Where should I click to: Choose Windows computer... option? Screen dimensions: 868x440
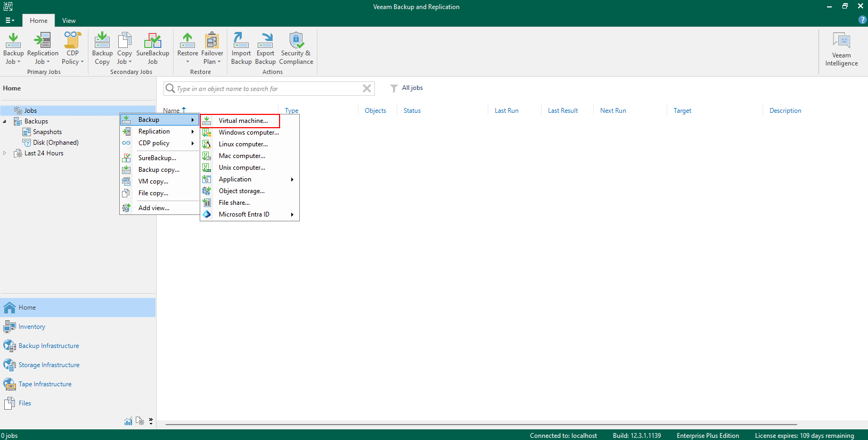(250, 132)
